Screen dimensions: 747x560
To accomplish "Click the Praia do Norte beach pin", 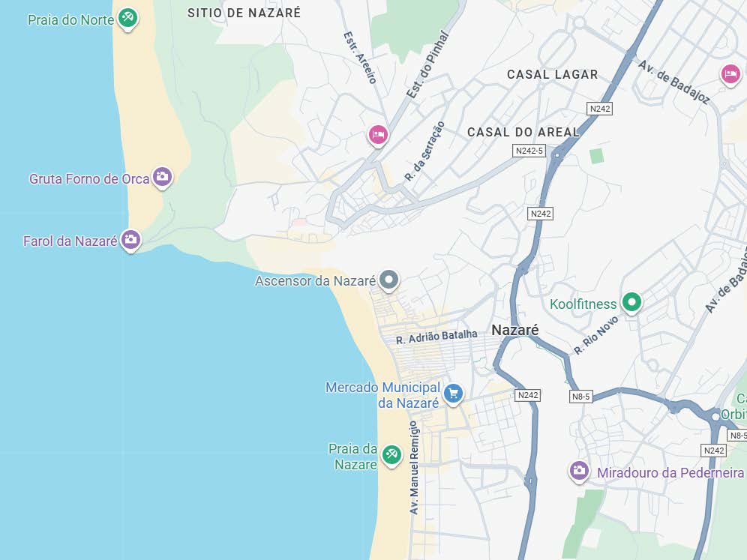I will point(127,19).
